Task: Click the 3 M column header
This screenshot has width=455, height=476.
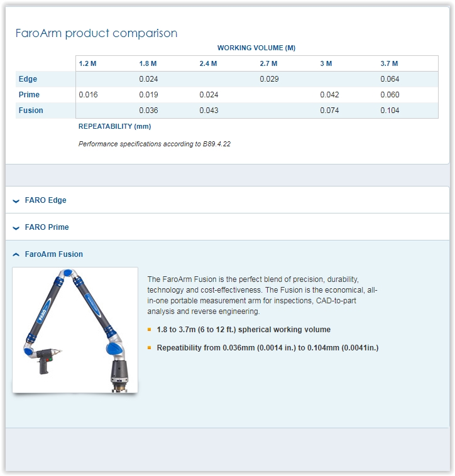Action: point(326,63)
